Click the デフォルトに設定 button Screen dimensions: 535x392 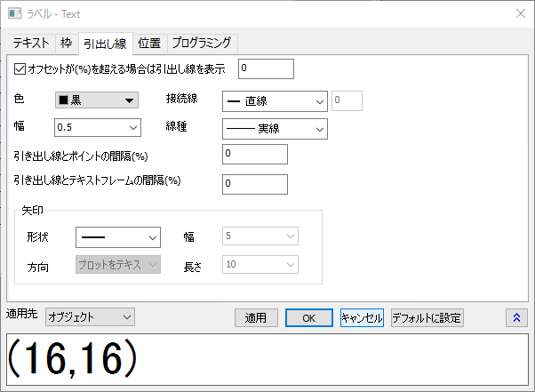click(427, 318)
